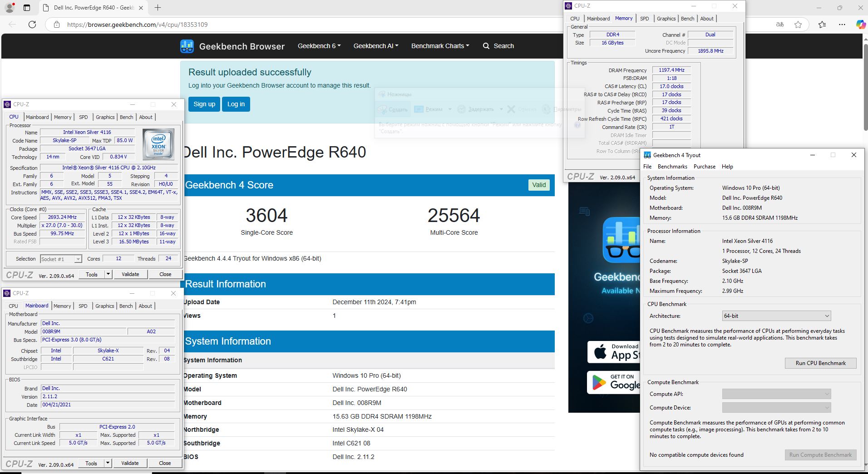This screenshot has height=474, width=868.
Task: Click CPU tab in the Mainboard CPU-Z window
Action: (14, 306)
